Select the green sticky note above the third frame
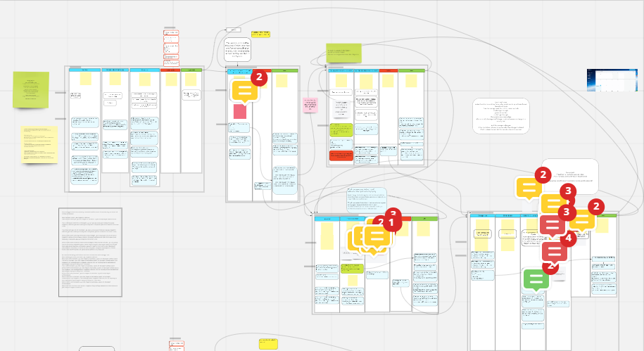644x351 pixels. [x=343, y=53]
